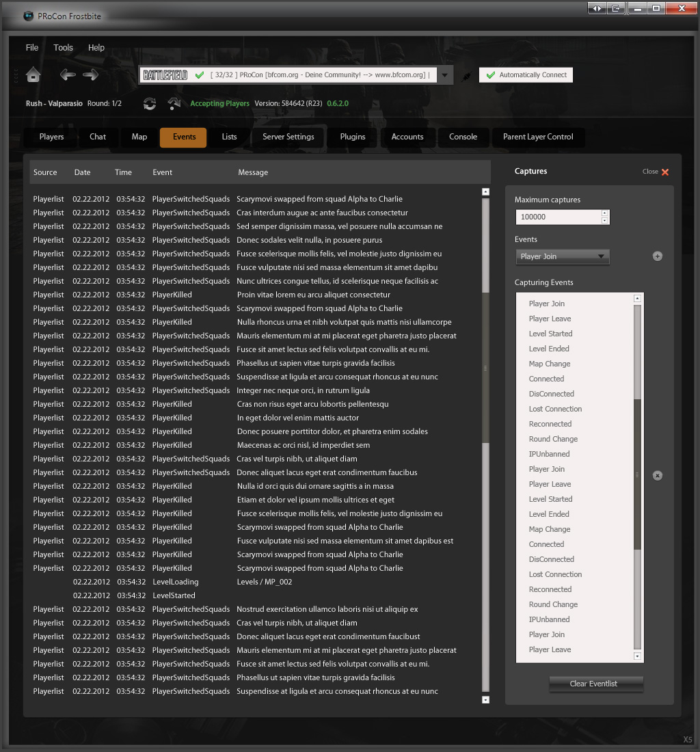Navigate forward with right arrow
This screenshot has width=700, height=752.
click(x=91, y=75)
